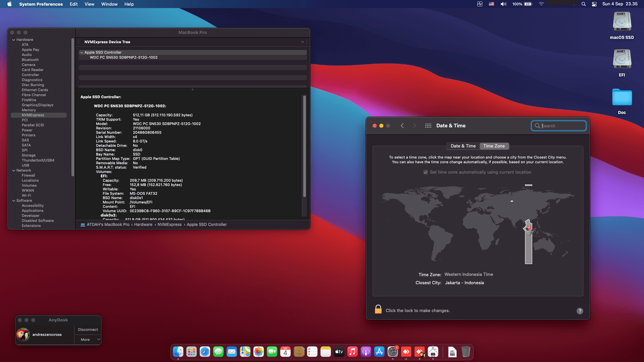Open Launchpad from the dock
The width and height of the screenshot is (644, 362).
192,352
